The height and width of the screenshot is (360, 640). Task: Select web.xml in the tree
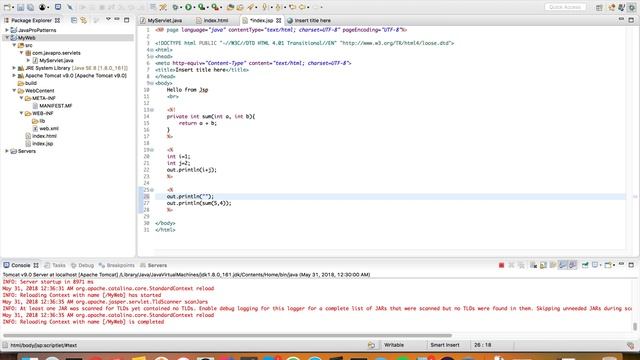[x=49, y=128]
